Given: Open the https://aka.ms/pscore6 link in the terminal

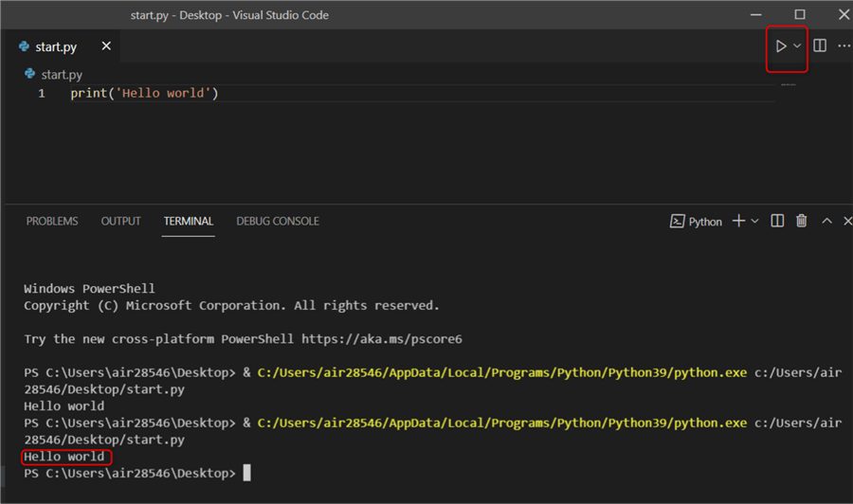Looking at the screenshot, I should [x=381, y=338].
